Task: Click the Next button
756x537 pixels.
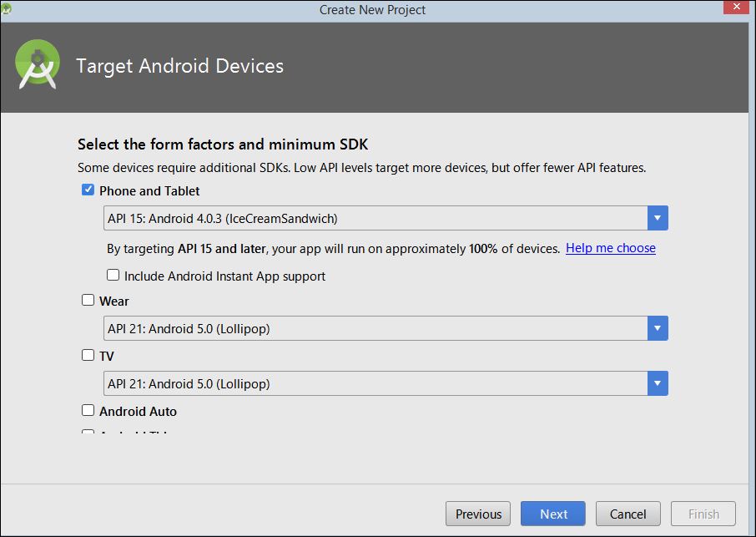Action: 553,514
